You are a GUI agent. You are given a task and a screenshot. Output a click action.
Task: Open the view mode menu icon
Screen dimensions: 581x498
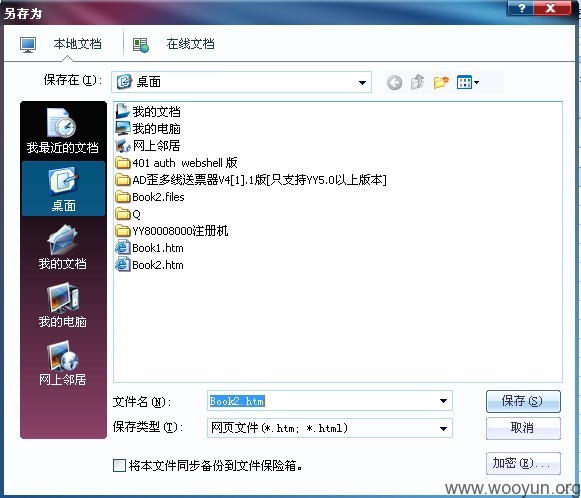(468, 82)
